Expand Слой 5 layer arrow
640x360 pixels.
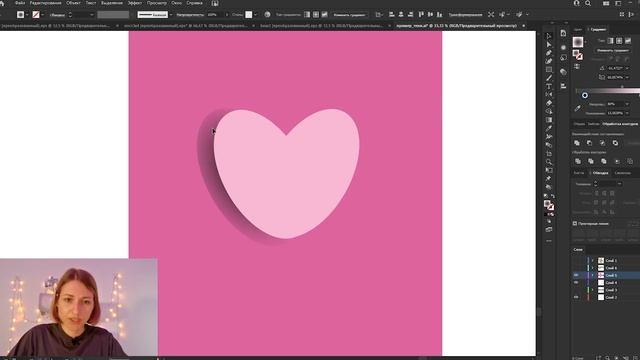click(x=593, y=275)
